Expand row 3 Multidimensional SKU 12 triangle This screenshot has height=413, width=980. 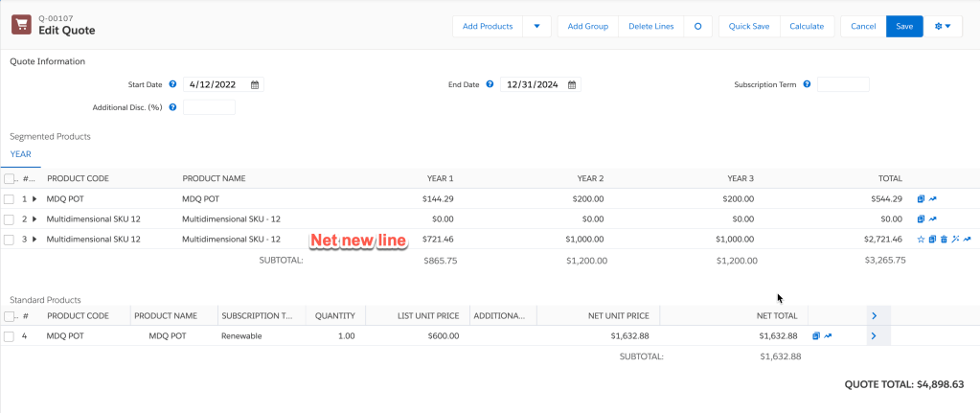click(x=34, y=240)
